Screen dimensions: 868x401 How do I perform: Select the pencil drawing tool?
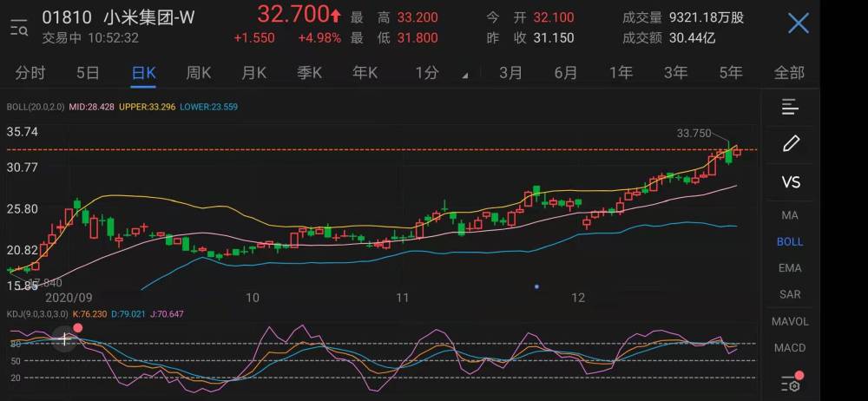pyautogui.click(x=791, y=144)
